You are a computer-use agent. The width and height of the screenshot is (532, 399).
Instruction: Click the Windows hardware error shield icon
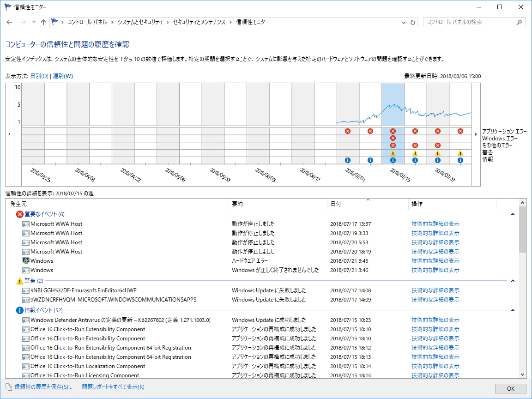(26, 261)
